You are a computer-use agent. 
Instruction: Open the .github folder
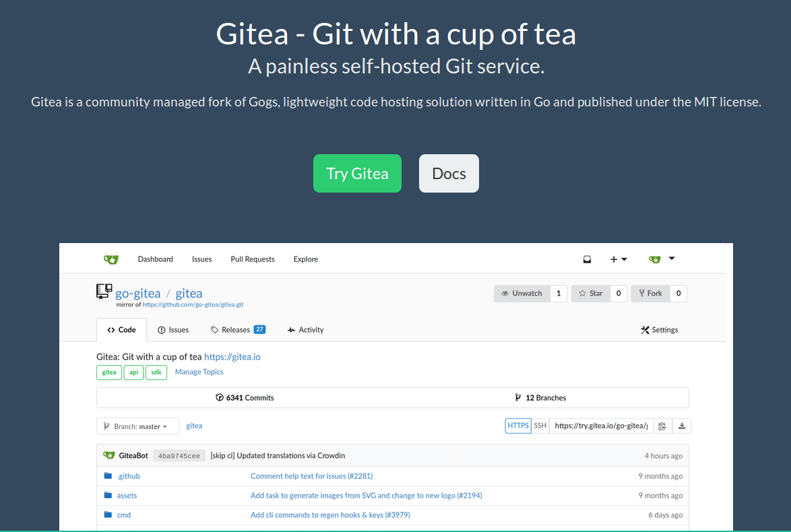[x=129, y=477]
